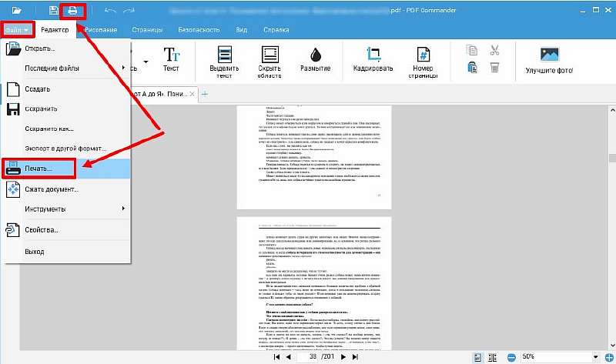
Task: Click the save diskette icon in title bar
Action: point(53,11)
